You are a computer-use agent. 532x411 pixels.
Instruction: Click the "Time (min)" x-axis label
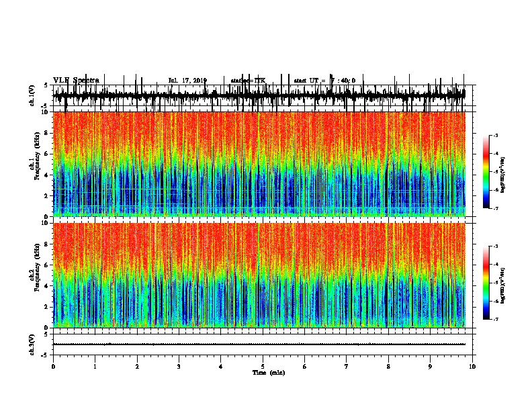(269, 372)
